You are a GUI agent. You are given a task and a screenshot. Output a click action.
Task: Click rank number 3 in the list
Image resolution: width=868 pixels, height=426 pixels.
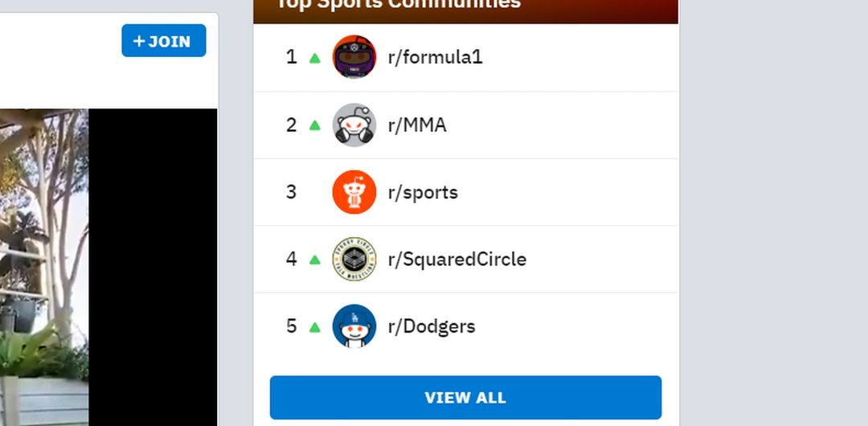coord(291,192)
